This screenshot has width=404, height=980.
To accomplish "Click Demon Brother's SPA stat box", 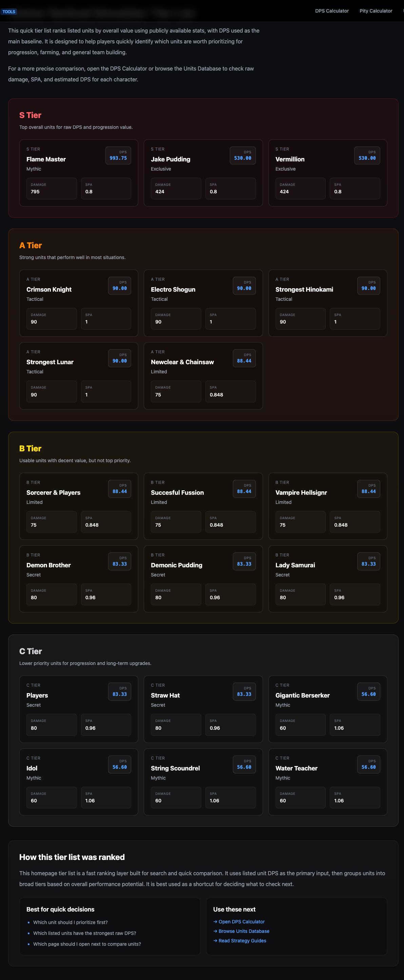I will click(106, 594).
